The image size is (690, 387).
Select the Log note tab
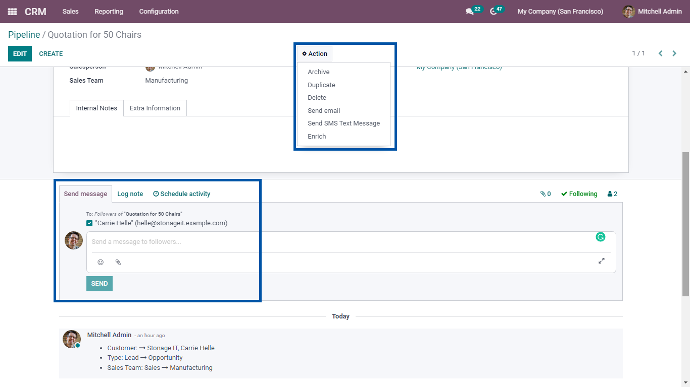coord(130,194)
